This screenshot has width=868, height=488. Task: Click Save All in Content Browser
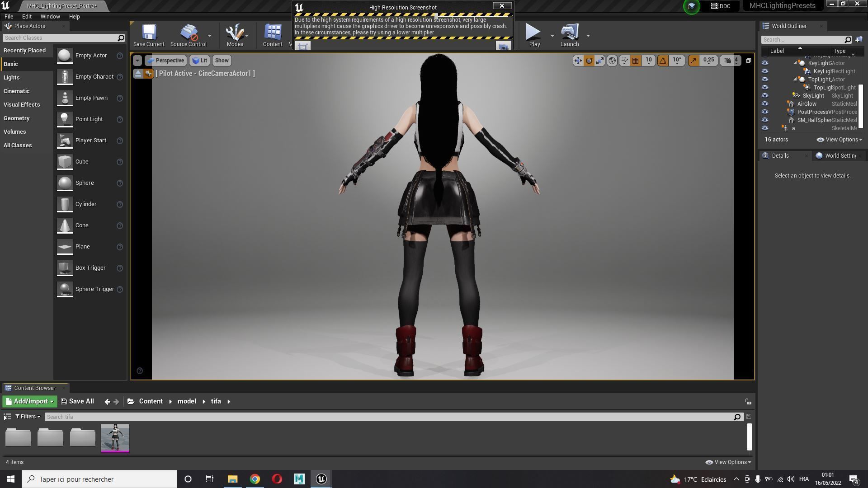tap(77, 402)
